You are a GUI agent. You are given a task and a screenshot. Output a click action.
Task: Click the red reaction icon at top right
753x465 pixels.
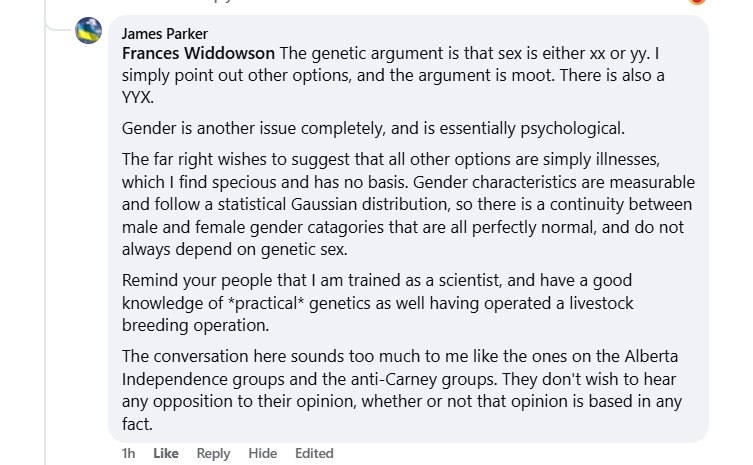pos(698,3)
